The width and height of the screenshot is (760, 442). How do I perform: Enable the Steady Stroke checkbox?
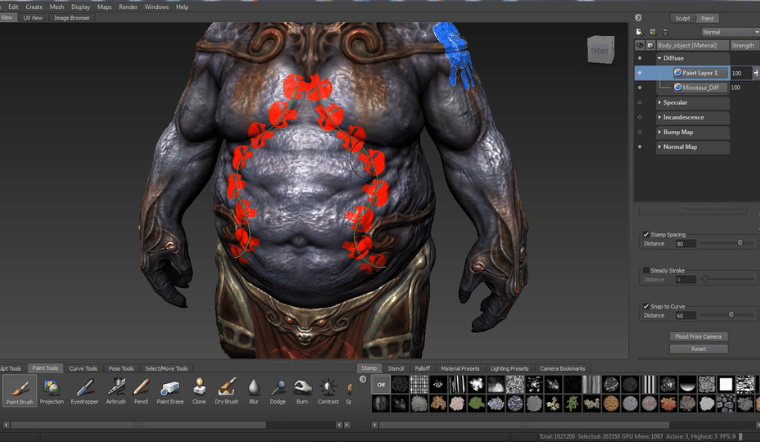click(646, 270)
